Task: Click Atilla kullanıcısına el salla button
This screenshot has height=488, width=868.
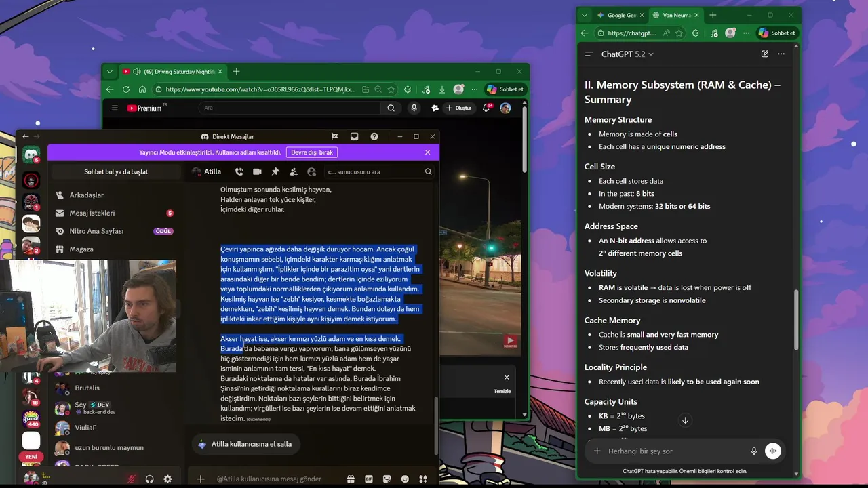Action: 245,444
